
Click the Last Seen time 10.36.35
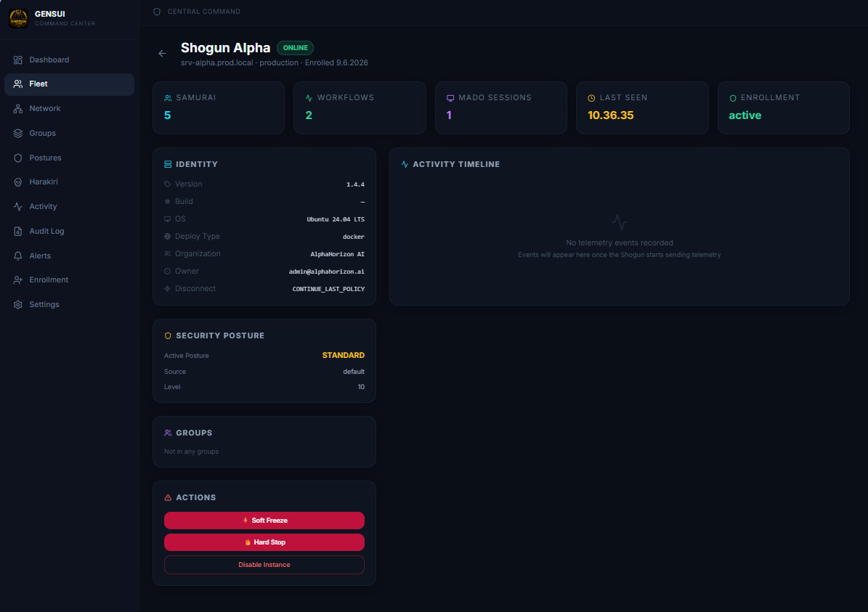[610, 115]
